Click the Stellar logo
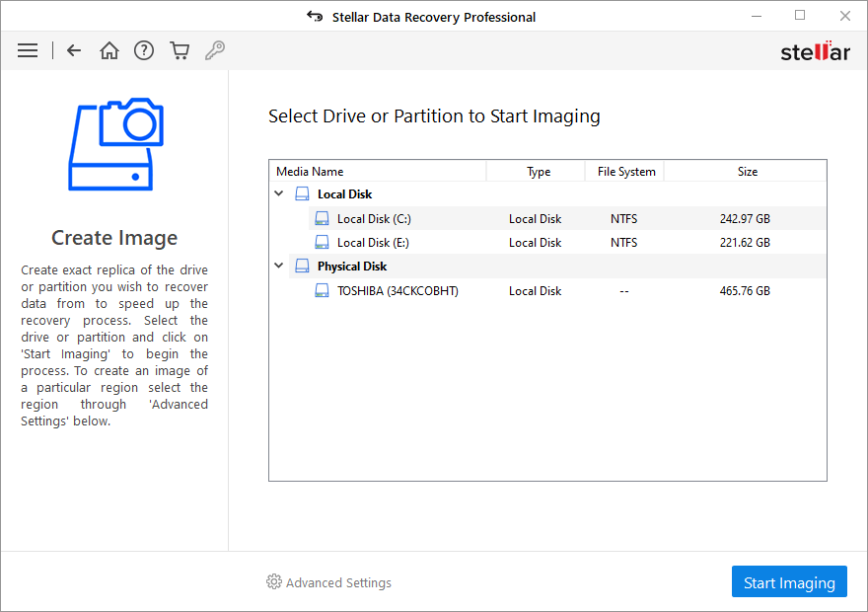The width and height of the screenshot is (868, 612). pos(815,51)
